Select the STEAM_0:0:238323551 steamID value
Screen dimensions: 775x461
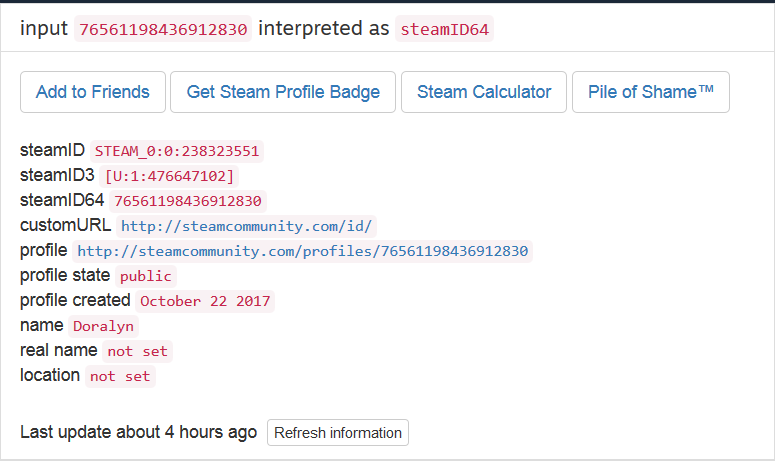[177, 151]
